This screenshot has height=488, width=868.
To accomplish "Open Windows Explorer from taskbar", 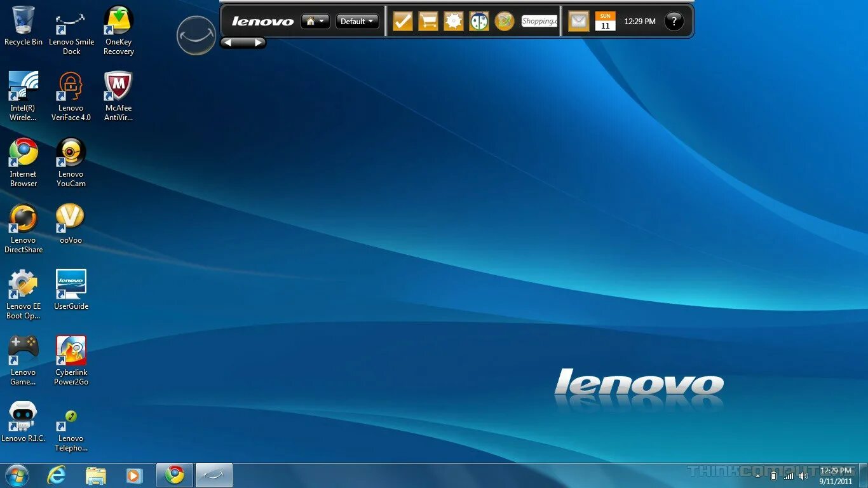I will tap(96, 475).
